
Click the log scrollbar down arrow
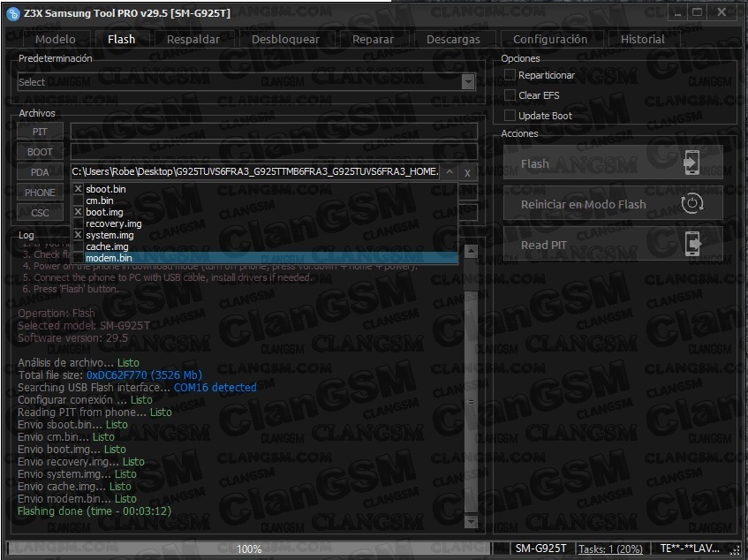pos(471,521)
